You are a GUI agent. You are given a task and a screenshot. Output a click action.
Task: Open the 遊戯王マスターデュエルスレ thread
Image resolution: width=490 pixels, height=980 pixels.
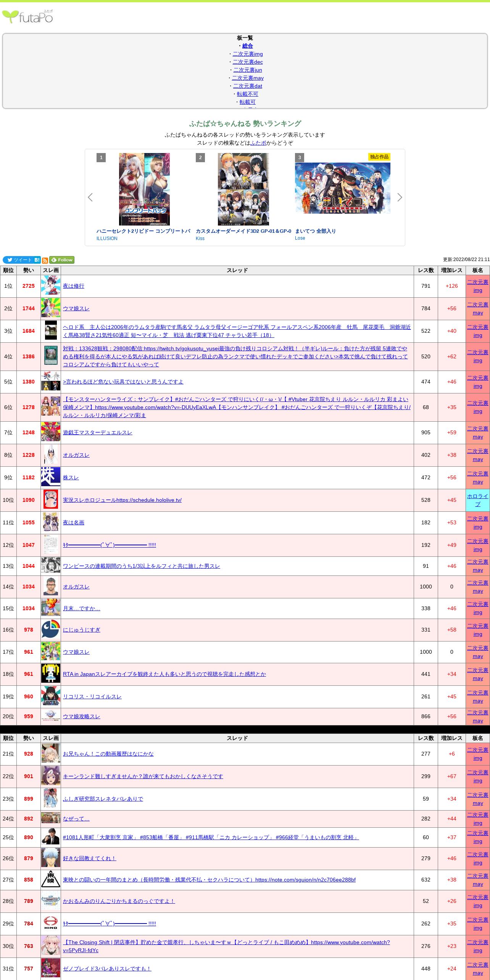tap(97, 432)
